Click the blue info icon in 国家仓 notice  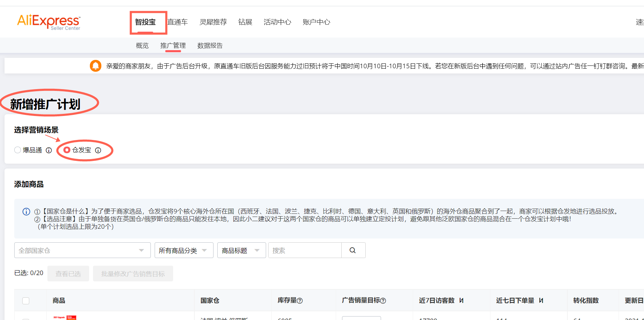26,211
